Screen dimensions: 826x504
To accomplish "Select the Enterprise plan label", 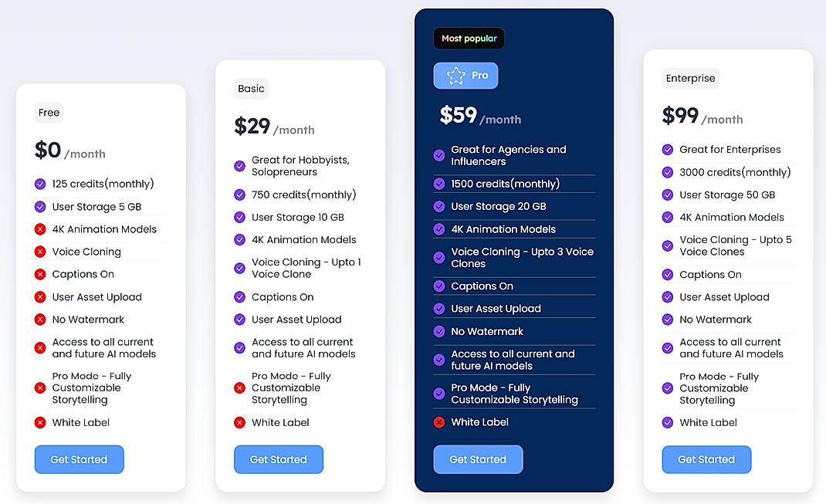I will [690, 78].
